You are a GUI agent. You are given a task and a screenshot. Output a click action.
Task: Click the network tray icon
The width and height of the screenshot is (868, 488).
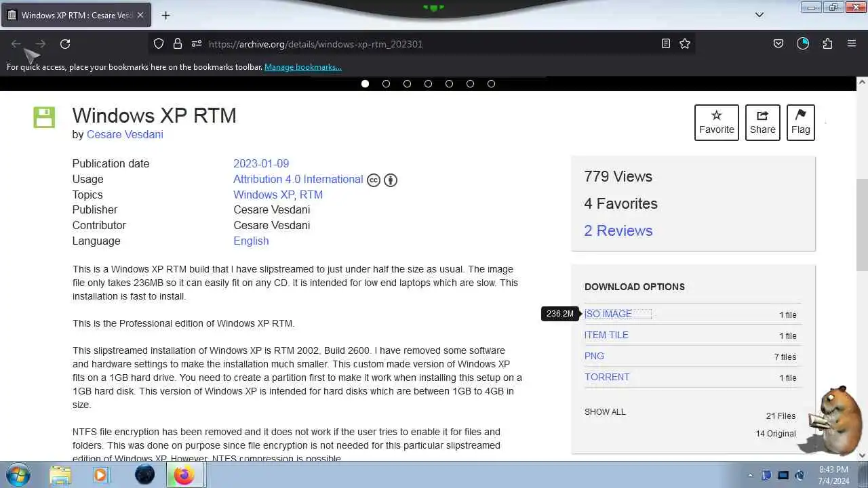pyautogui.click(x=783, y=475)
